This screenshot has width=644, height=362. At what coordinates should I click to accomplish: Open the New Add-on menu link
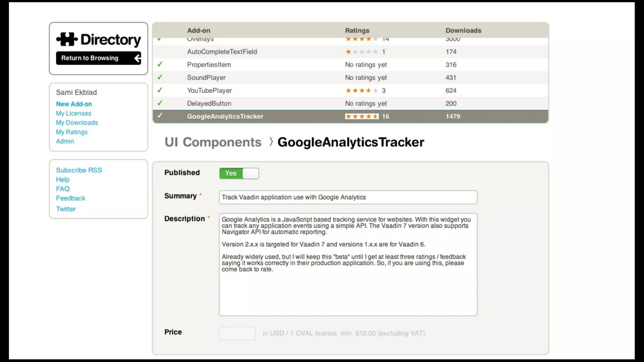coord(74,104)
